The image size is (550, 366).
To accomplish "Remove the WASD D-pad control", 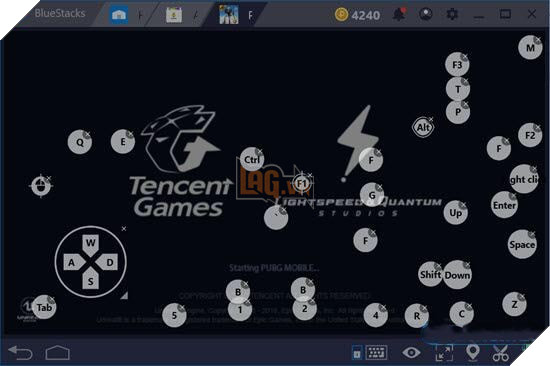I will pos(124,229).
